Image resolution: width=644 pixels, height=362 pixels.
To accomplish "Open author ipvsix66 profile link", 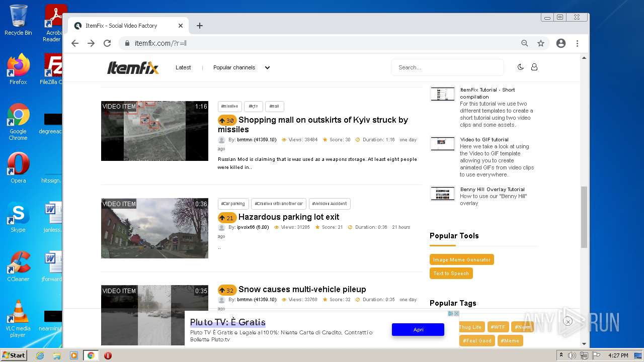I will (253, 227).
